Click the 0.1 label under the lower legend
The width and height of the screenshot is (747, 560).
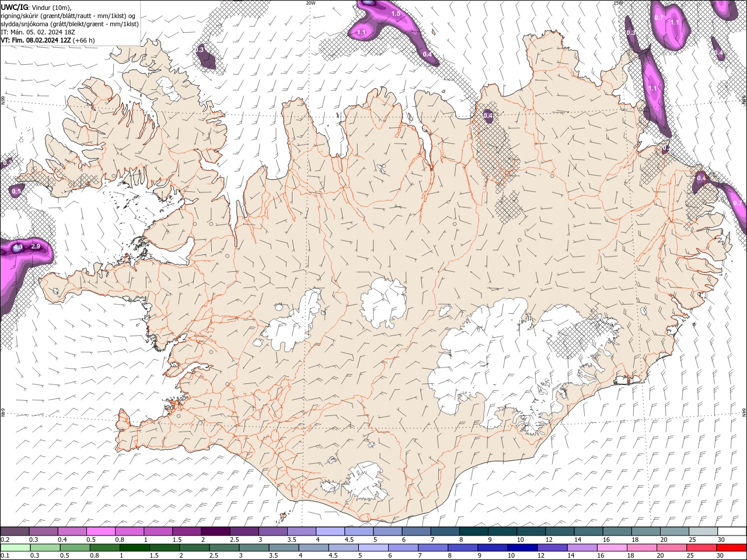[5, 556]
